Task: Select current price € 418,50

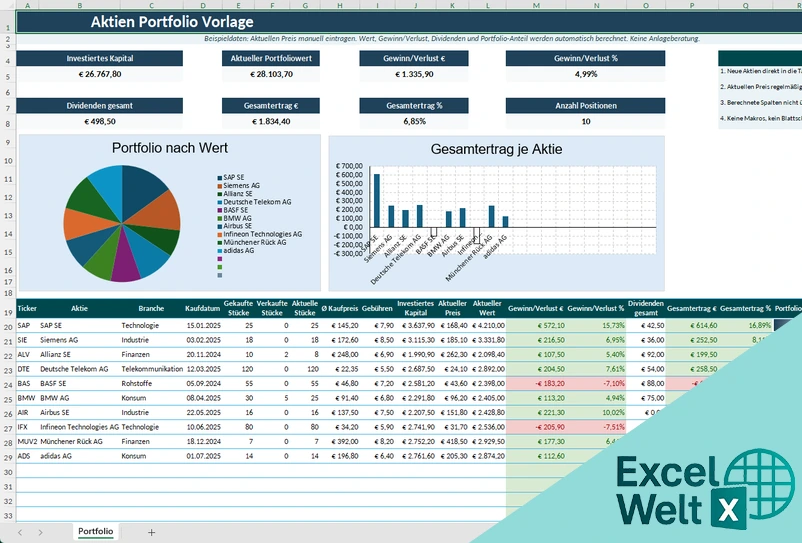Action: [453, 441]
